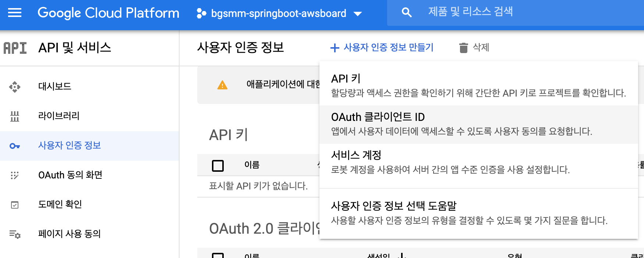Screen dimensions: 644x258
Task: Click the 라이브러리 library icon
Action: (x=15, y=116)
